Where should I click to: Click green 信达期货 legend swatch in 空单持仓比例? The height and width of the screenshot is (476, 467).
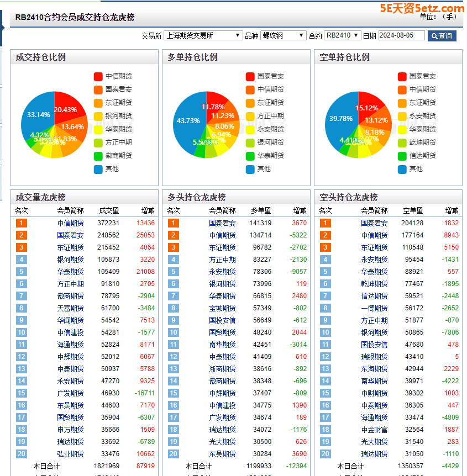click(402, 156)
